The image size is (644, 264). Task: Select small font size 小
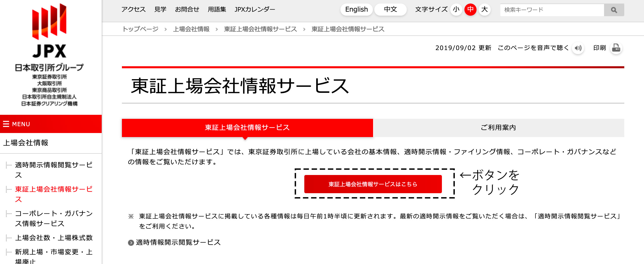coord(456,10)
